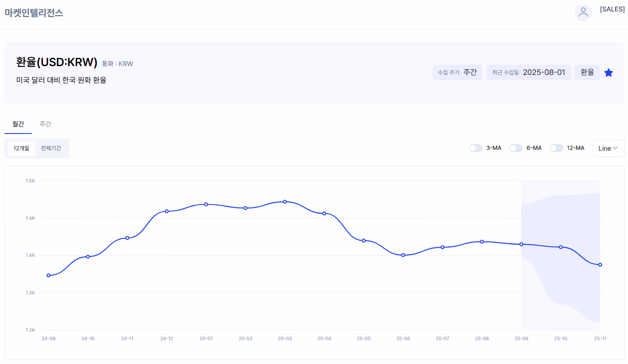The height and width of the screenshot is (364, 628).
Task: Select the 25-09 forecast data point
Action: point(521,244)
